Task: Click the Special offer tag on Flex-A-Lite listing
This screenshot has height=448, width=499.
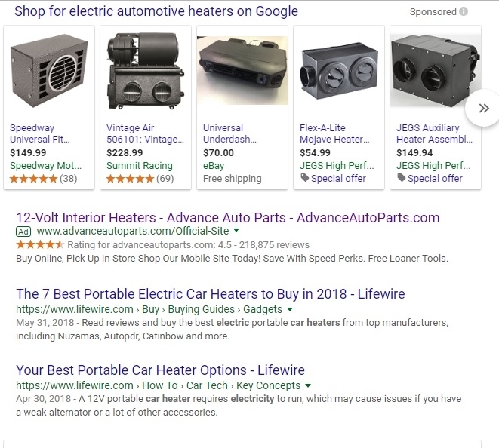Action: coord(334,179)
